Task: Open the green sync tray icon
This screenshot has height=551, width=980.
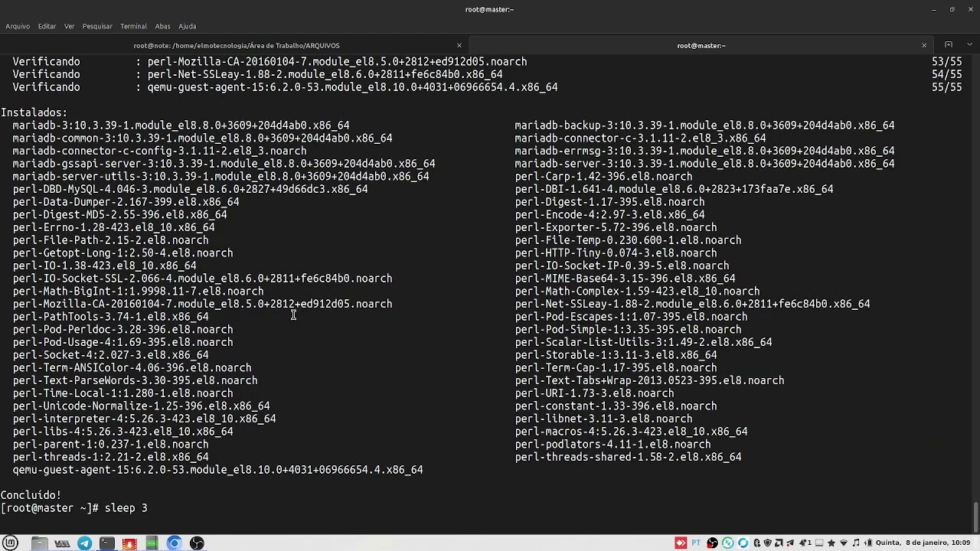Action: [x=728, y=543]
